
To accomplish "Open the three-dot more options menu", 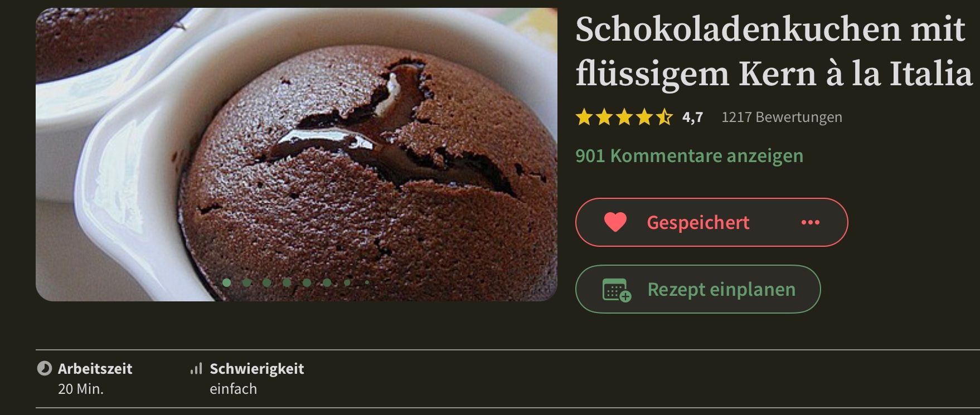I will (810, 222).
